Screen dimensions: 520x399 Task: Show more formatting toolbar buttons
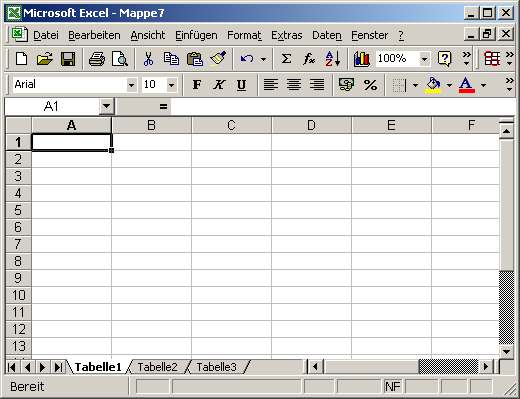(509, 85)
